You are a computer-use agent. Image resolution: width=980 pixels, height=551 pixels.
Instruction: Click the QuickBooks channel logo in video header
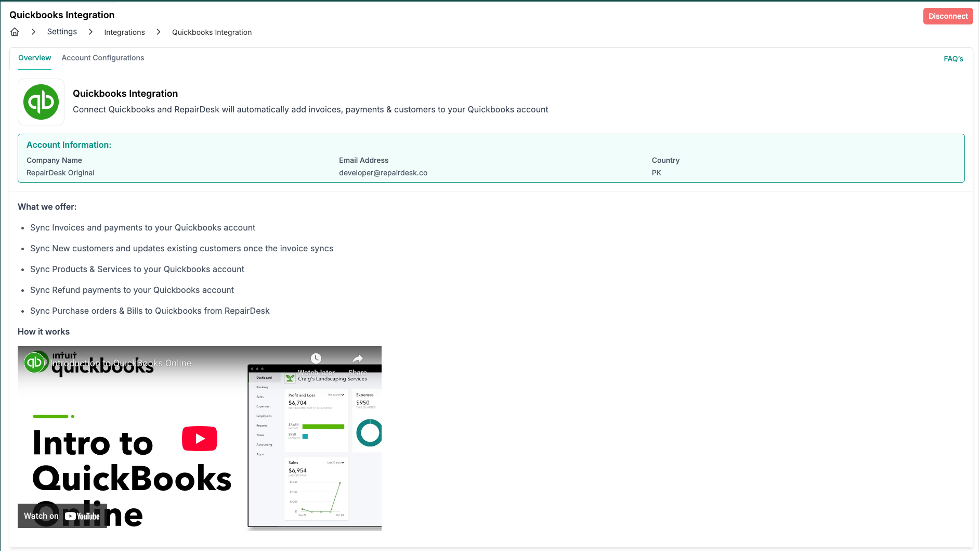tap(35, 362)
